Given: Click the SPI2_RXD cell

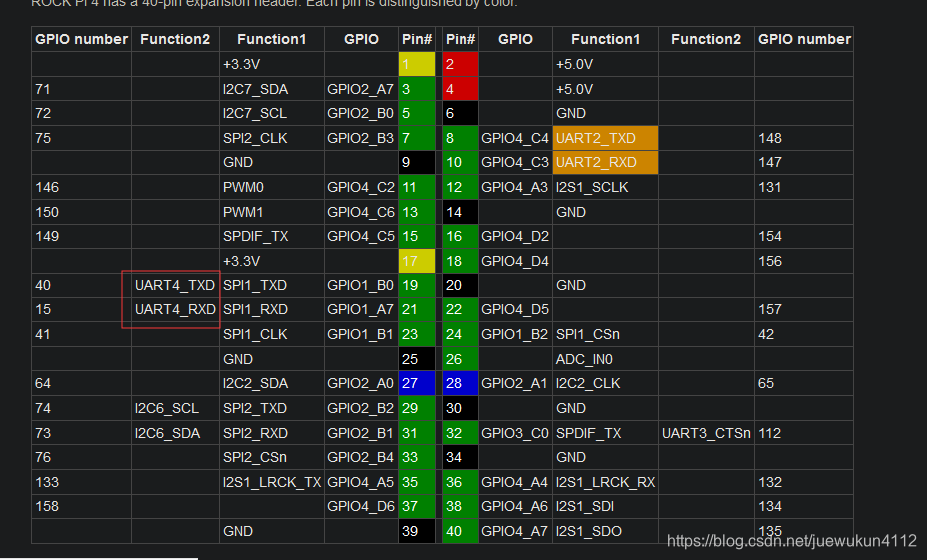Looking at the screenshot, I should (272, 433).
